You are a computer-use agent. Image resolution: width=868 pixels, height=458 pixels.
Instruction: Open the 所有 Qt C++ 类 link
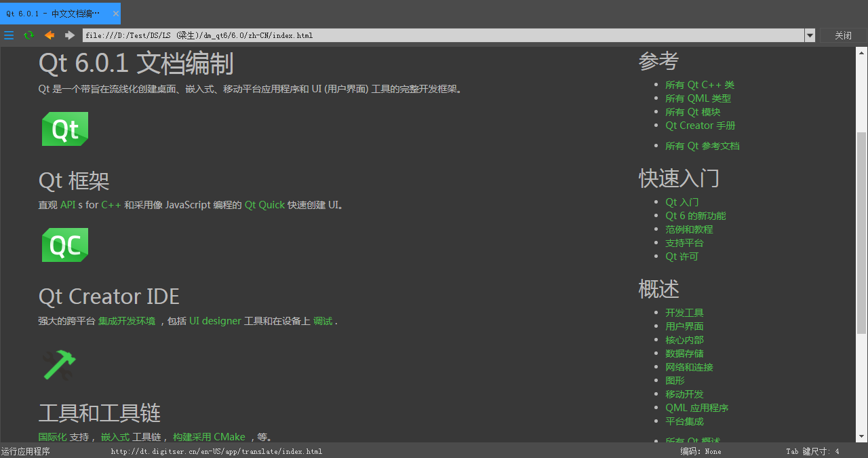click(x=700, y=85)
